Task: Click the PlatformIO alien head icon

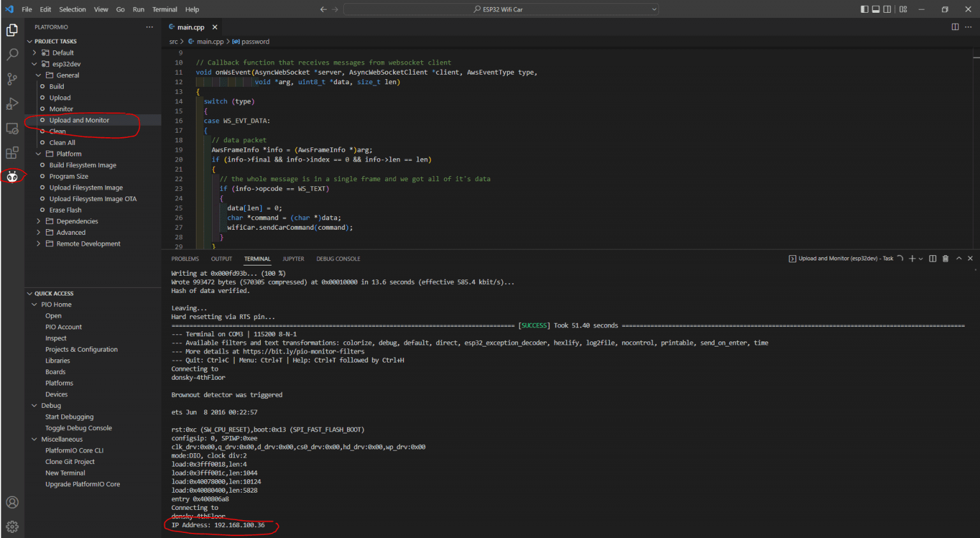Action: pyautogui.click(x=12, y=177)
